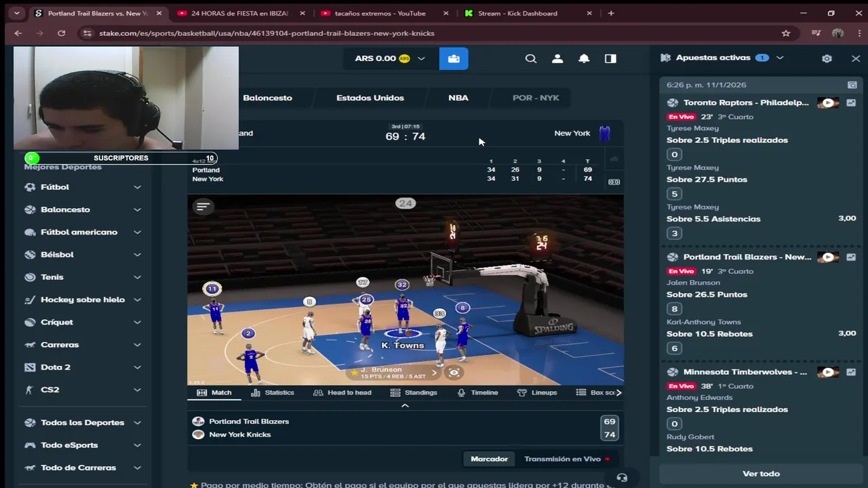The height and width of the screenshot is (488, 868).
Task: Toggle the side panel layout icon in header
Action: (x=610, y=59)
